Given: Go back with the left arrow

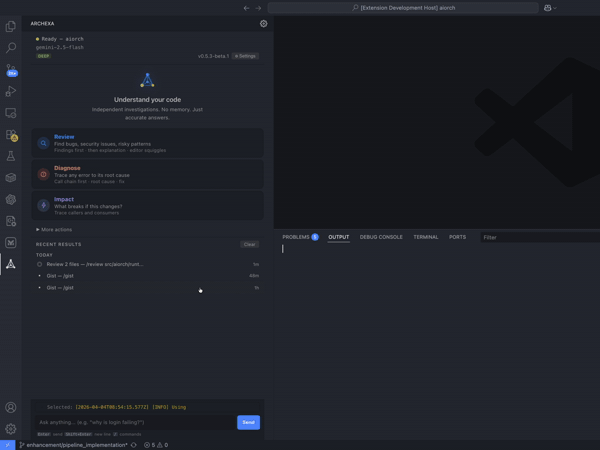Looking at the screenshot, I should 246,8.
